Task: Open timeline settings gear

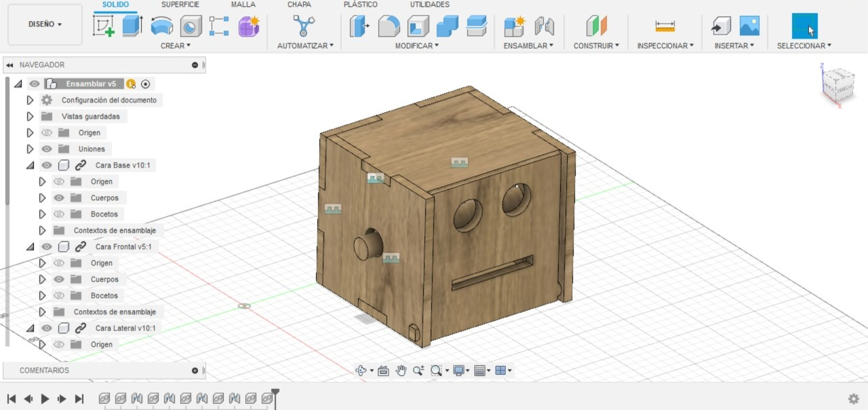Action: (854, 399)
